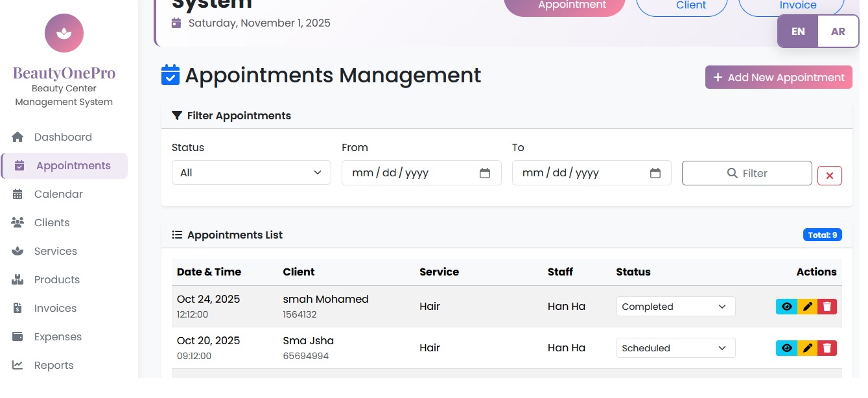Switch language to AR

(x=838, y=31)
